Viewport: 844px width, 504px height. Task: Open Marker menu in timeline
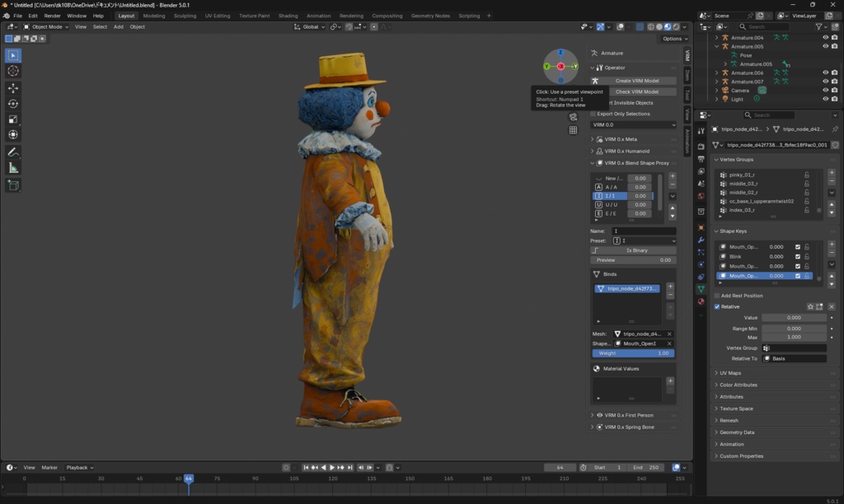tap(49, 468)
